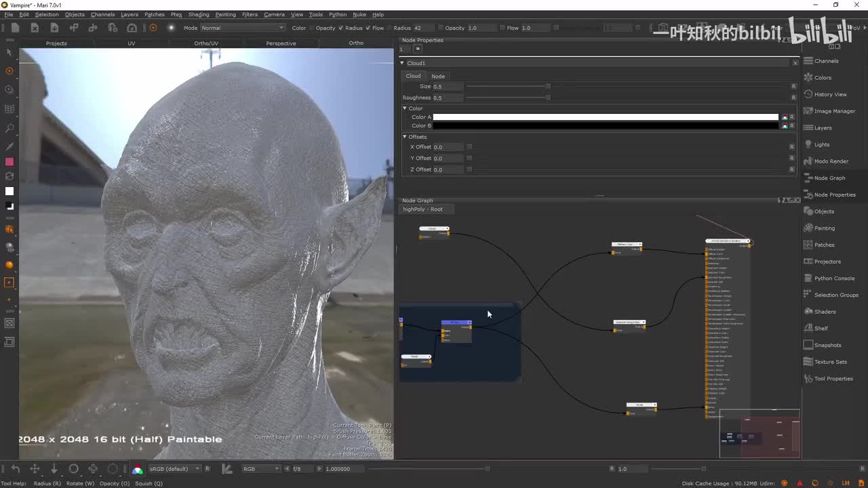Image resolution: width=868 pixels, height=488 pixels.
Task: Open the Shaders palette
Action: [x=825, y=312]
